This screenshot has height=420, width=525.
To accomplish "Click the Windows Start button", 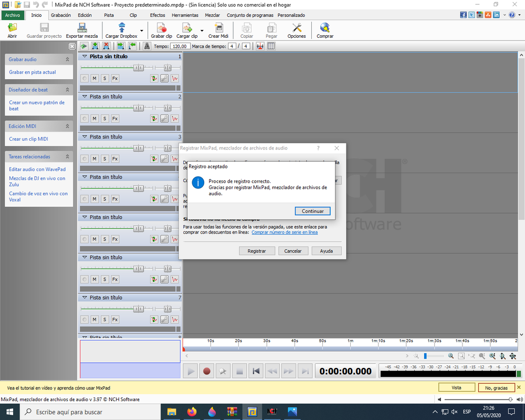I will tap(9, 412).
